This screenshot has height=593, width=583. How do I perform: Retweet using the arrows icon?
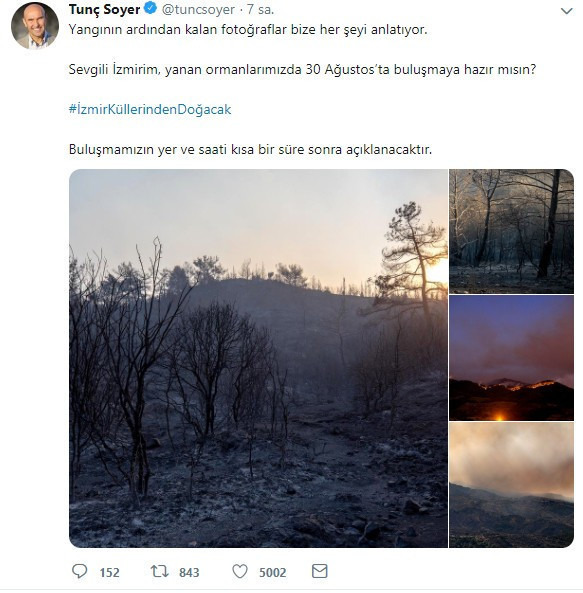pos(160,571)
